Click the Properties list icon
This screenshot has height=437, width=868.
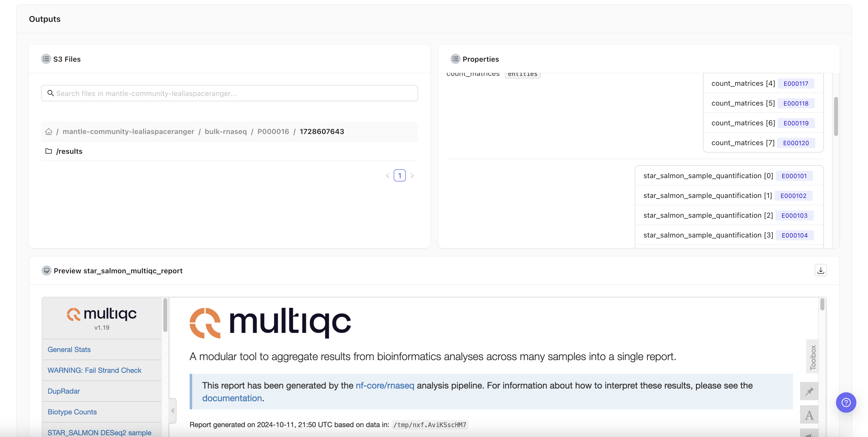coord(455,59)
